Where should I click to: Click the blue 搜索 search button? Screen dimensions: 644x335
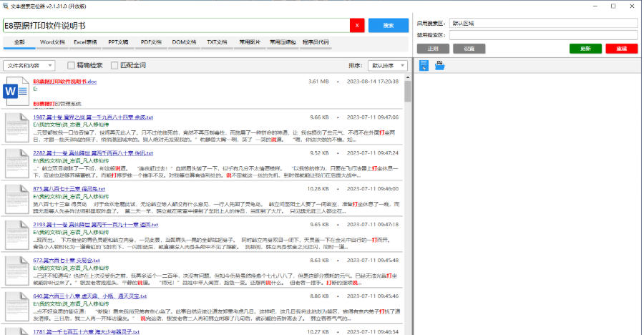pos(389,26)
